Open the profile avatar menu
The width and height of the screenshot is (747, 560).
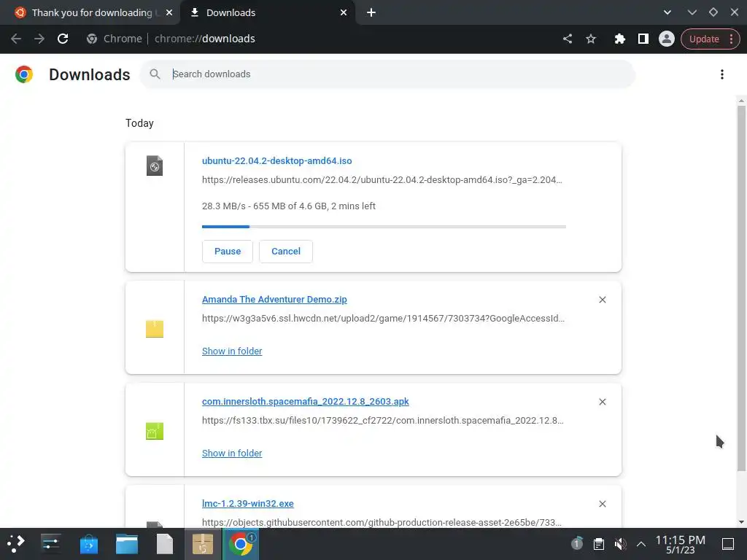pyautogui.click(x=667, y=39)
